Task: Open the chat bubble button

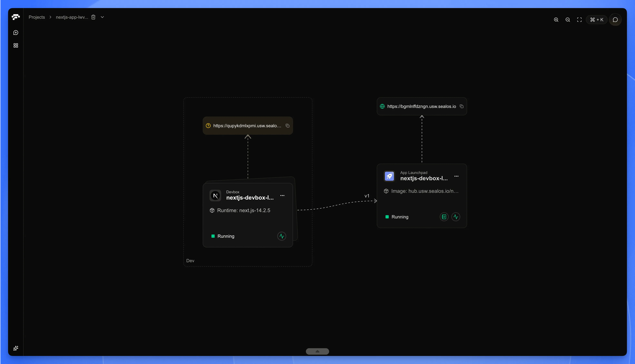Action: click(615, 20)
